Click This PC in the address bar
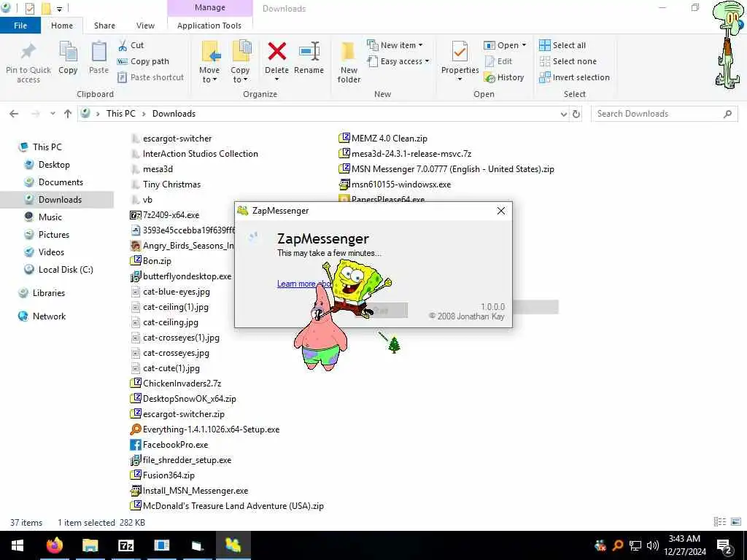The height and width of the screenshot is (560, 747). [121, 114]
